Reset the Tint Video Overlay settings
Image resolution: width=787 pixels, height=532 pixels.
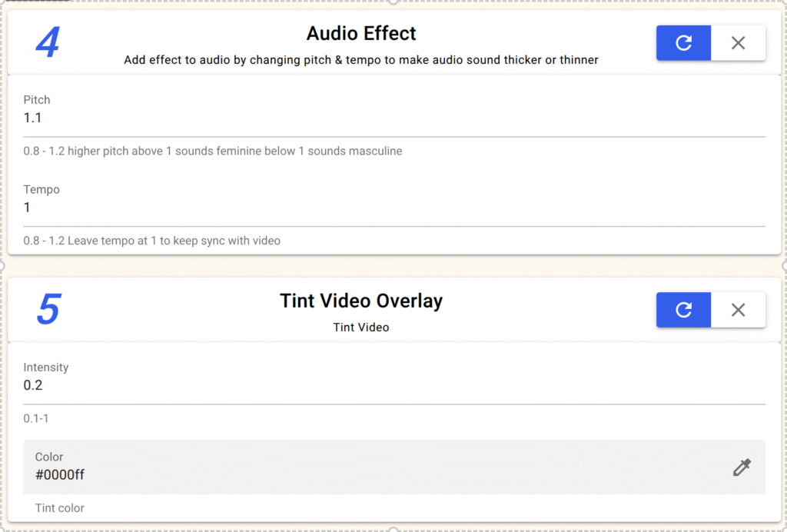(683, 310)
